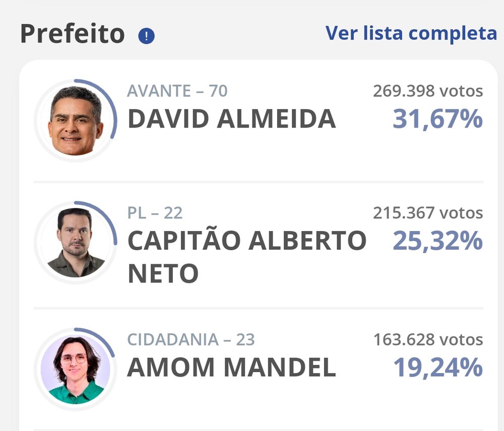
Task: Click the PL – 22 party label
Action: (x=155, y=213)
